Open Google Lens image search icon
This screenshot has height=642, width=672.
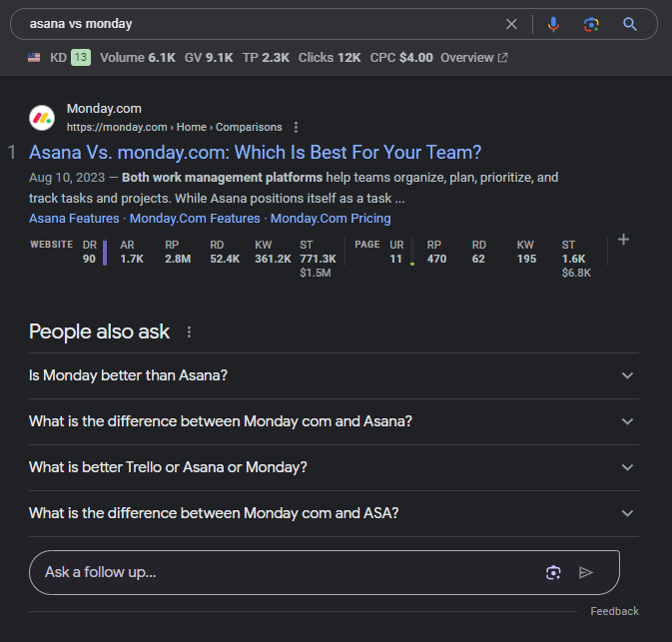[x=591, y=24]
